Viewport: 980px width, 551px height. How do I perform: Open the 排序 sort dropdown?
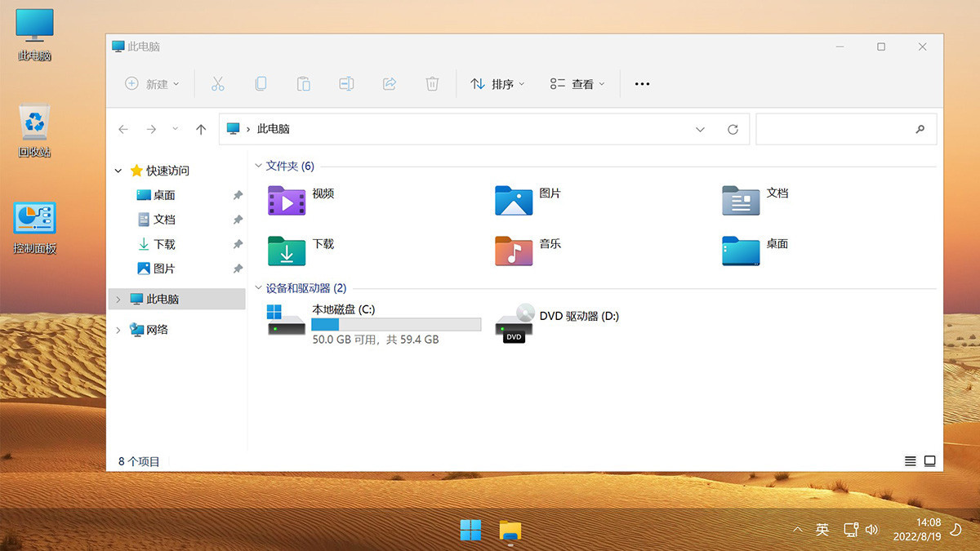point(497,83)
